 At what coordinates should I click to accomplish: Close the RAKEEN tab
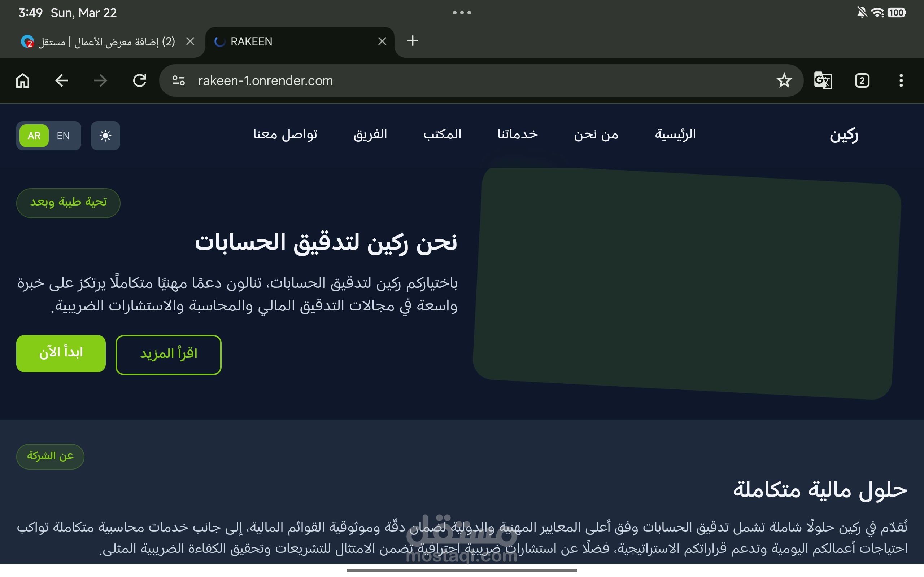(x=382, y=41)
